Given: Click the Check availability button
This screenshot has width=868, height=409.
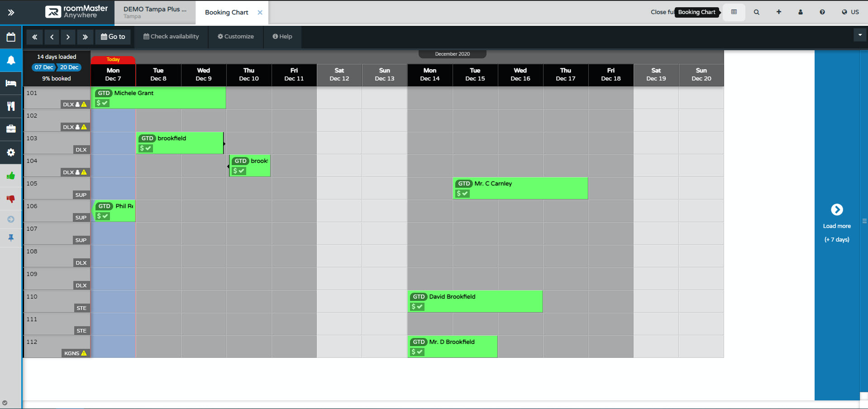Looking at the screenshot, I should [x=171, y=37].
